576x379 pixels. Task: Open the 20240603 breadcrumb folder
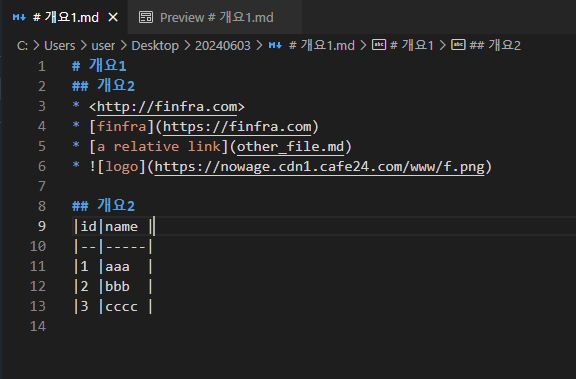pyautogui.click(x=223, y=46)
